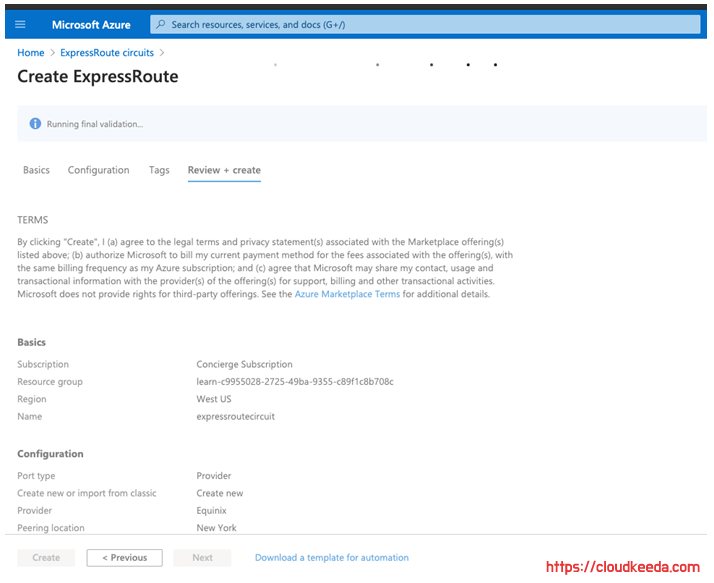The height and width of the screenshot is (583, 714).
Task: Click the New York peering location value
Action: [x=216, y=528]
